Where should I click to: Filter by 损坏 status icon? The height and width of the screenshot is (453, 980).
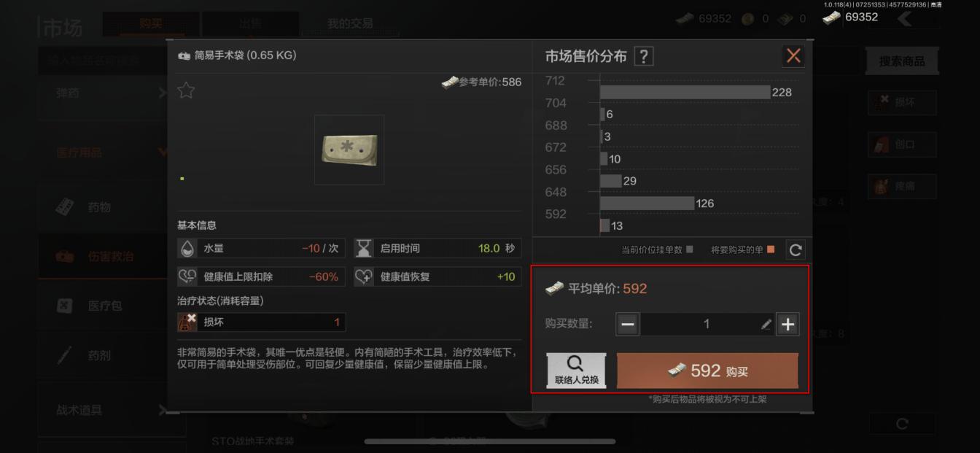pos(902,102)
